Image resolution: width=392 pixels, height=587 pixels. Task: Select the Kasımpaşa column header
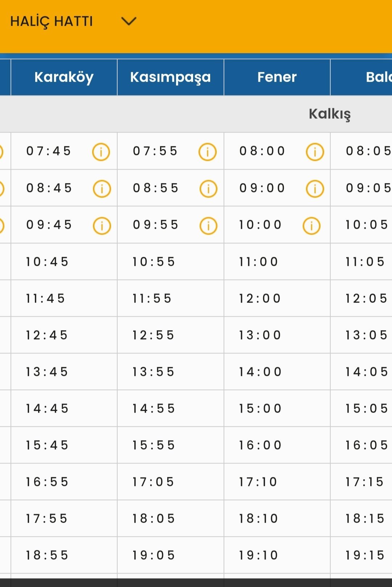170,77
